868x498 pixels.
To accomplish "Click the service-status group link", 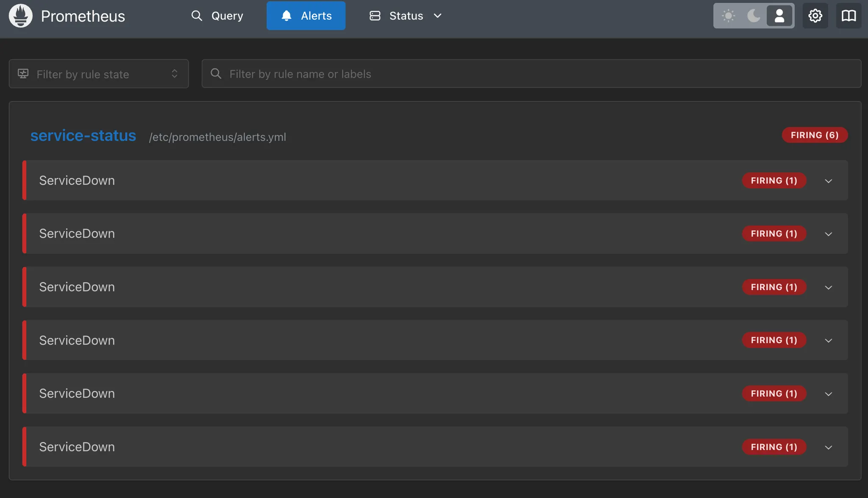I will coord(83,136).
